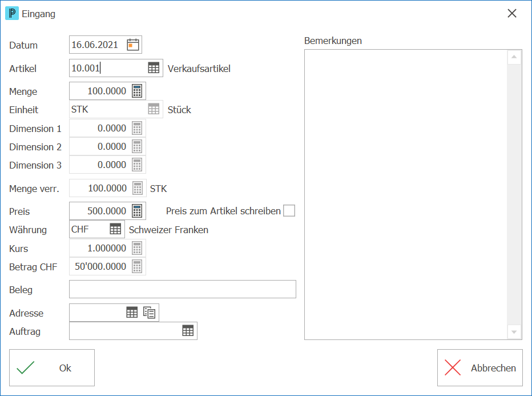Open the Auftrag lookup table icon
Screen dimensions: 532x396
click(x=188, y=330)
